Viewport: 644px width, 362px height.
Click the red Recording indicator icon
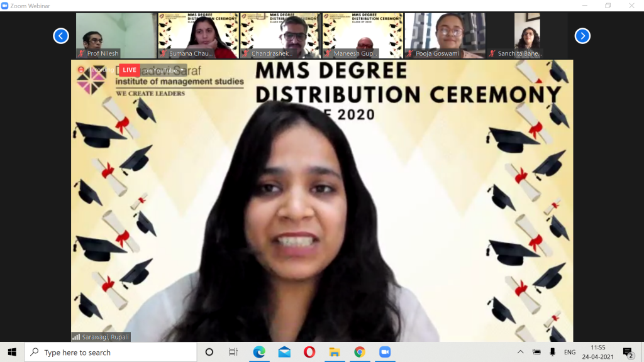coord(81,70)
